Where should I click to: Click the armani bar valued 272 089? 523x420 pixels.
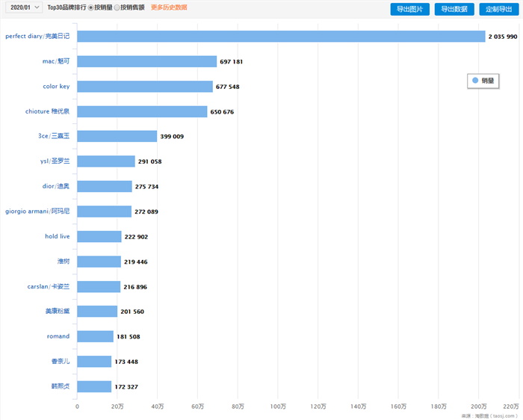coord(105,211)
